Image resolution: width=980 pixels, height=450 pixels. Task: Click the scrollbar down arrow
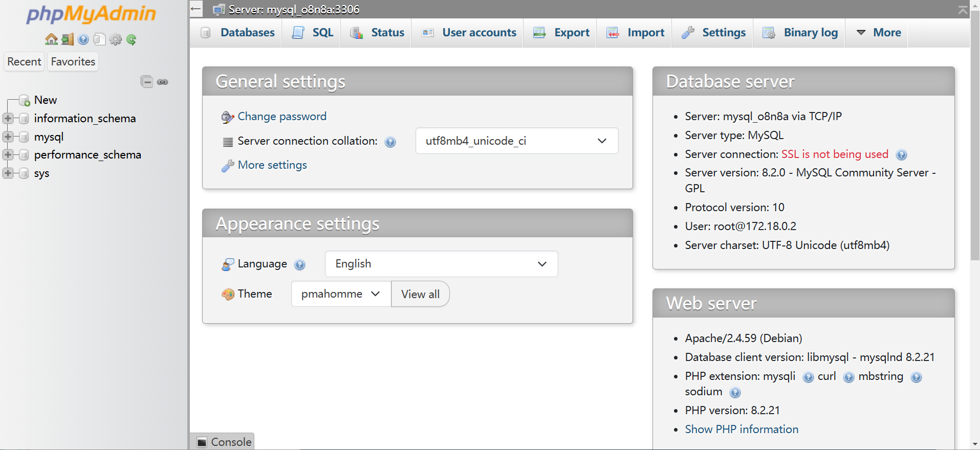point(975,444)
